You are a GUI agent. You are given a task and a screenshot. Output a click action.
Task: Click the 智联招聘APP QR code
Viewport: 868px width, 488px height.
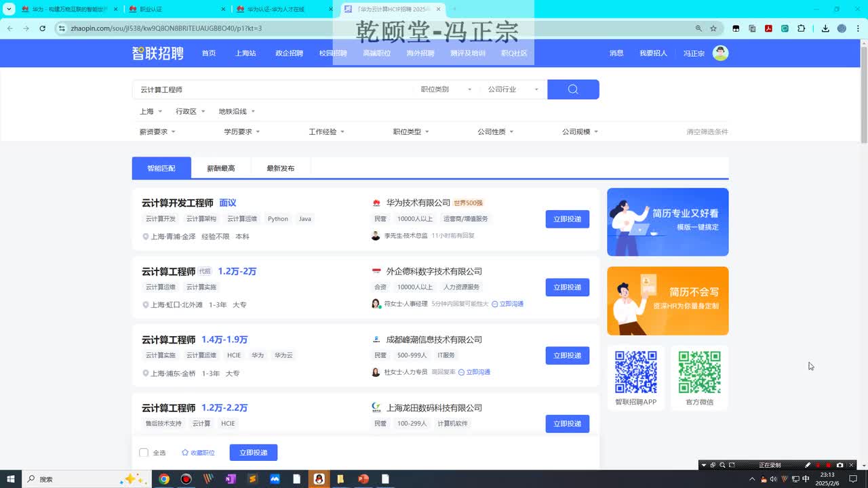point(636,372)
